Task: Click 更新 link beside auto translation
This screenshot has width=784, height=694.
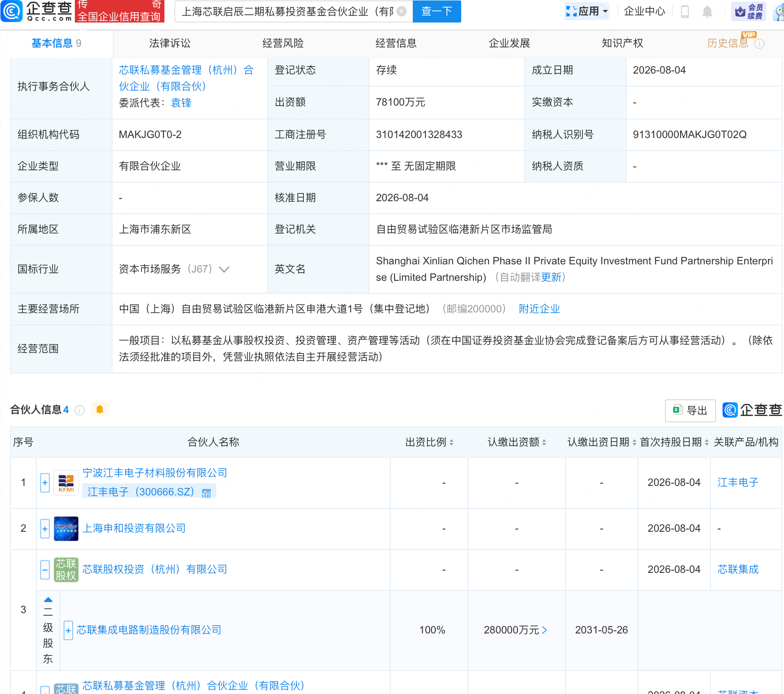Action: [551, 277]
